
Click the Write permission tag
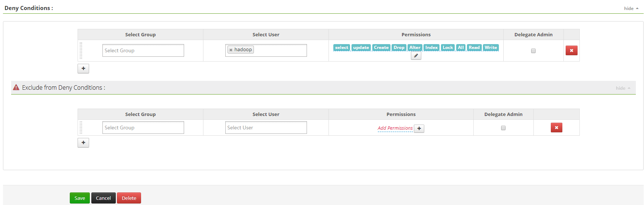(491, 47)
